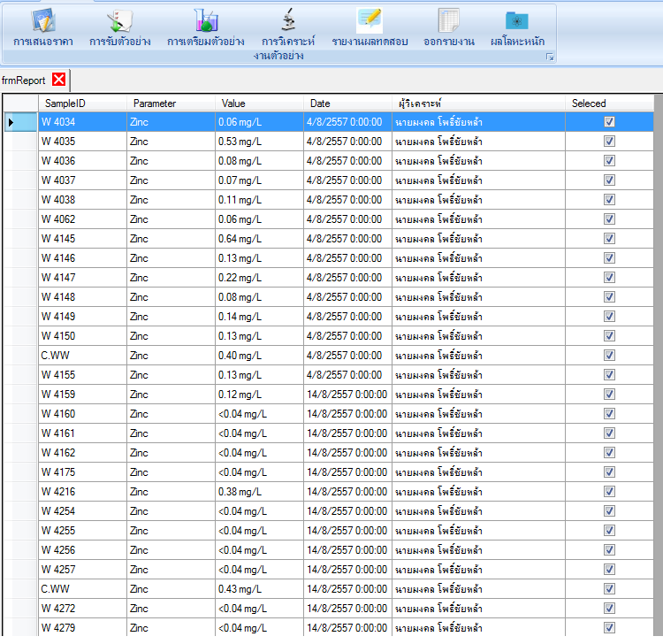663x644 pixels.
Task: Switch to the frmReport tab
Action: click(24, 80)
